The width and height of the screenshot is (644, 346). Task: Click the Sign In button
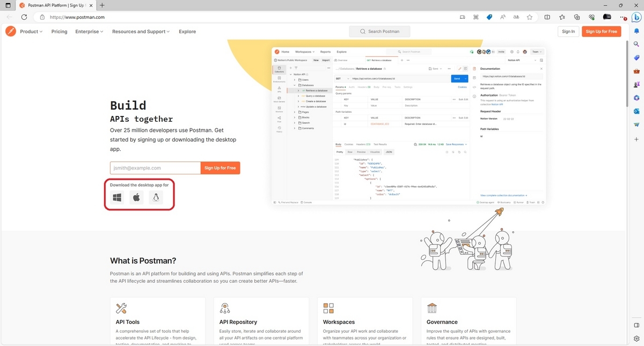click(x=568, y=31)
